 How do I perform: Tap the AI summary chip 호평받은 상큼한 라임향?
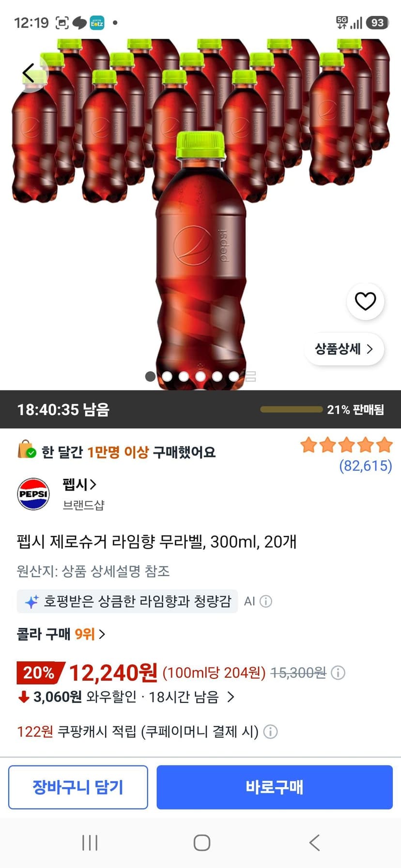[x=127, y=601]
